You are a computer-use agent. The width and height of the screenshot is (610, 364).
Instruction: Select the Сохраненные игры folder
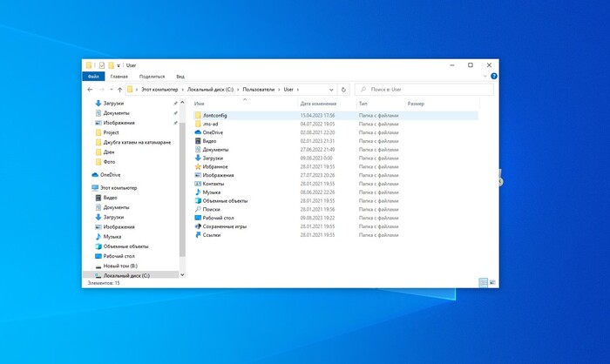click(223, 226)
